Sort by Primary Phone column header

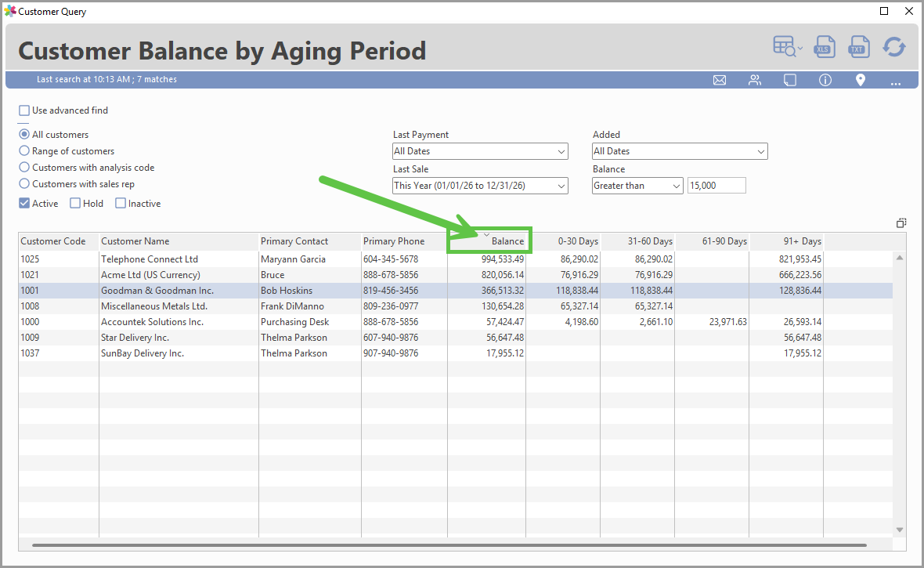404,241
